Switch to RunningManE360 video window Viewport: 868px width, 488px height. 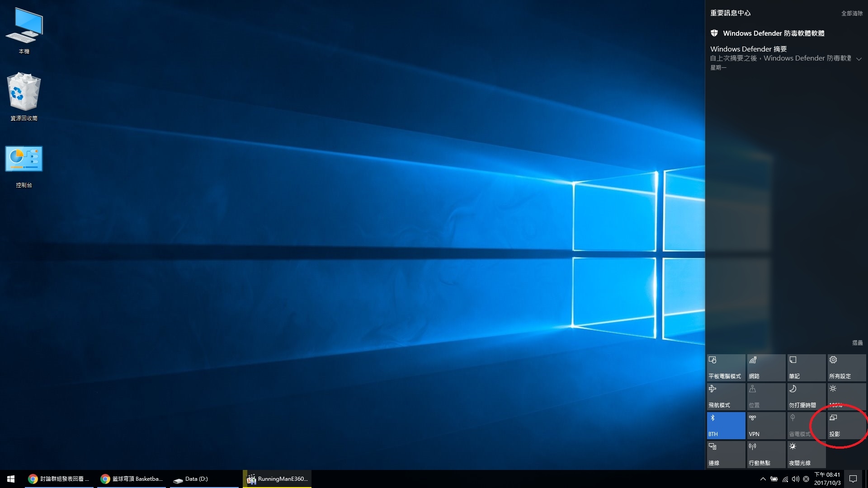coord(277,479)
